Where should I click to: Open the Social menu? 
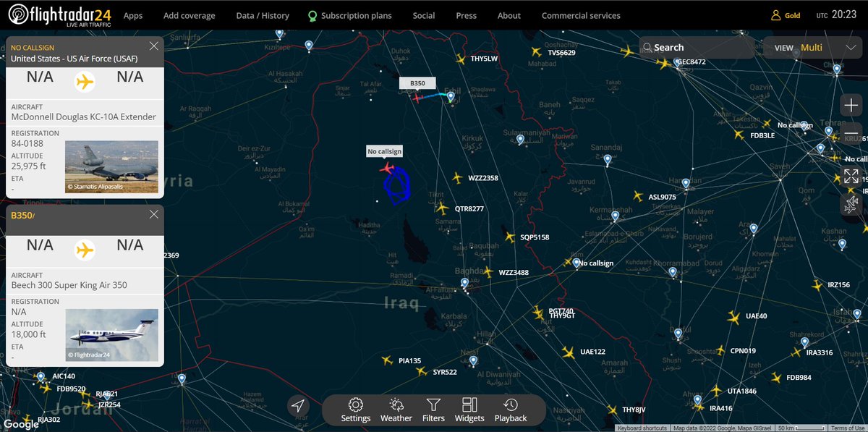424,15
